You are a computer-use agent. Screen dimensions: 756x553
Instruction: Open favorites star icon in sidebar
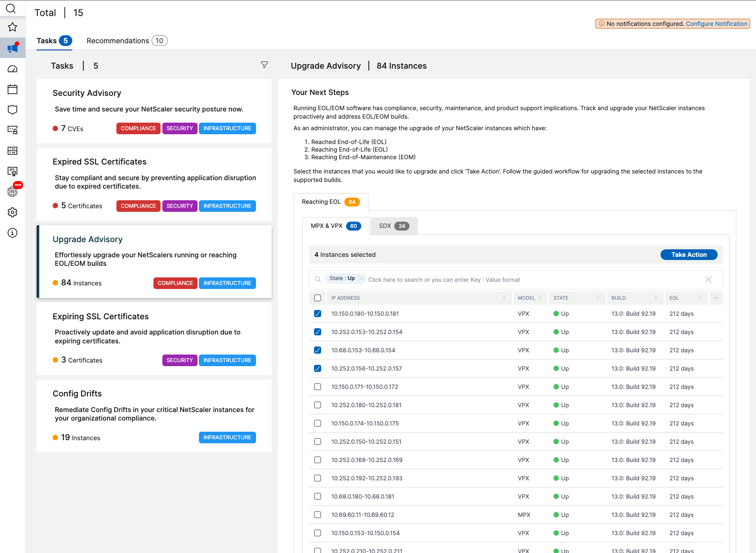pyautogui.click(x=12, y=27)
